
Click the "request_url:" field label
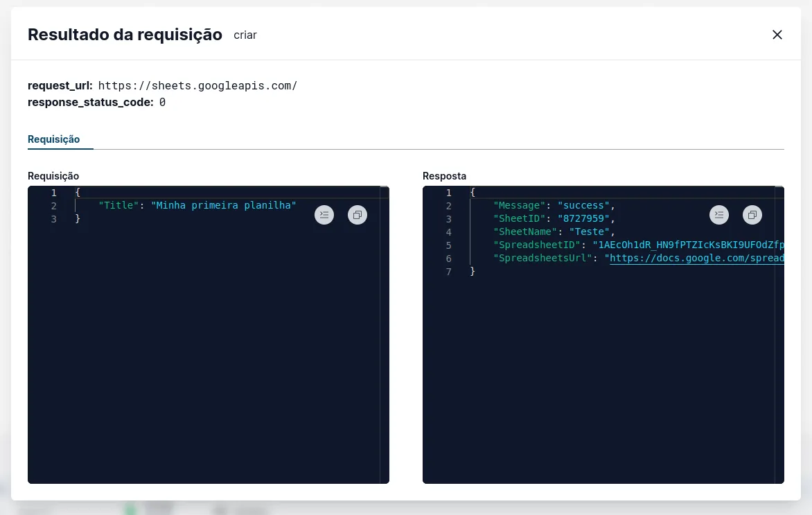tap(60, 85)
